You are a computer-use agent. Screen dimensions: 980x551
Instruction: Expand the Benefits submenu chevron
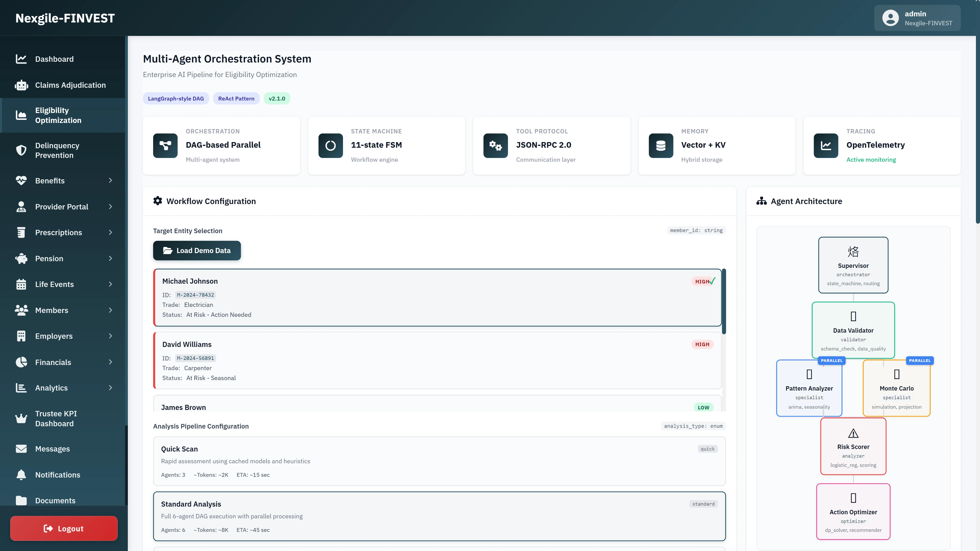click(110, 181)
